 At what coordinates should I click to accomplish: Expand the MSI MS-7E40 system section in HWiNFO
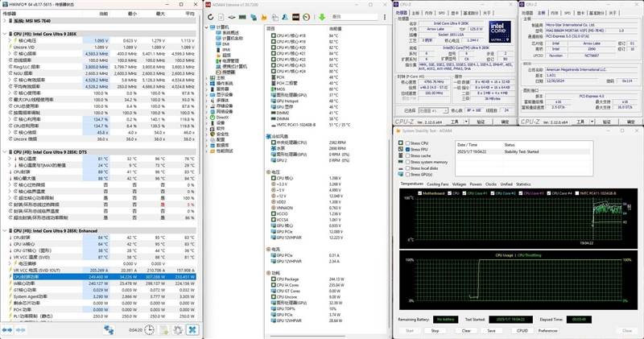coord(5,21)
